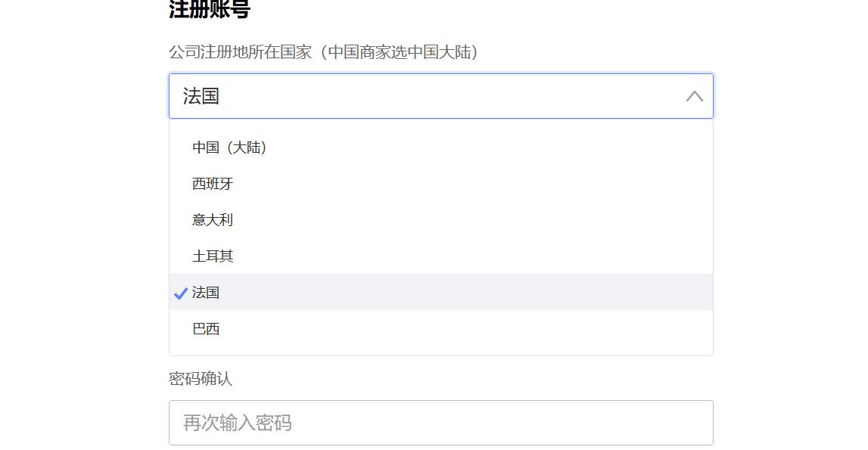The height and width of the screenshot is (450, 868).
Task: Change the registration country to 巴西
Action: pyautogui.click(x=206, y=329)
